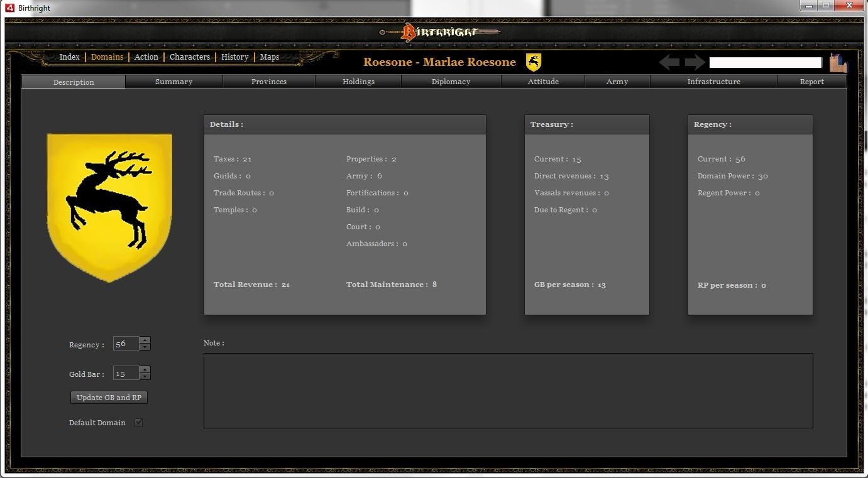Screen dimensions: 868x478
Task: Click the Regency panel header
Action: coord(750,124)
